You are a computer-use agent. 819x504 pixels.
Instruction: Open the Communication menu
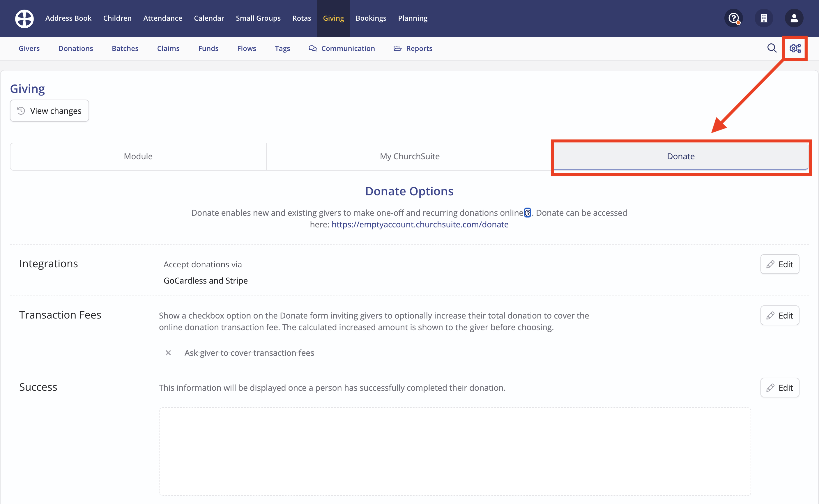(342, 48)
